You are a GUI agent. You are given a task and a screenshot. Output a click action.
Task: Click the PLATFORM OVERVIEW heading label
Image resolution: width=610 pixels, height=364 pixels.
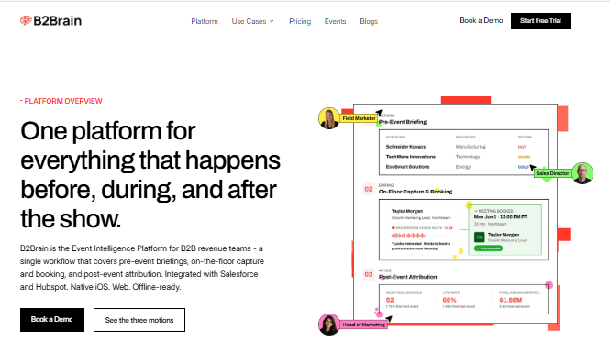(x=61, y=101)
